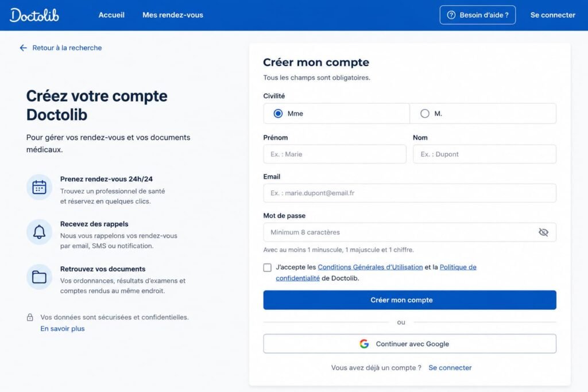Click the text Retrouvez vos documents
This screenshot has height=392, width=588.
point(103,269)
